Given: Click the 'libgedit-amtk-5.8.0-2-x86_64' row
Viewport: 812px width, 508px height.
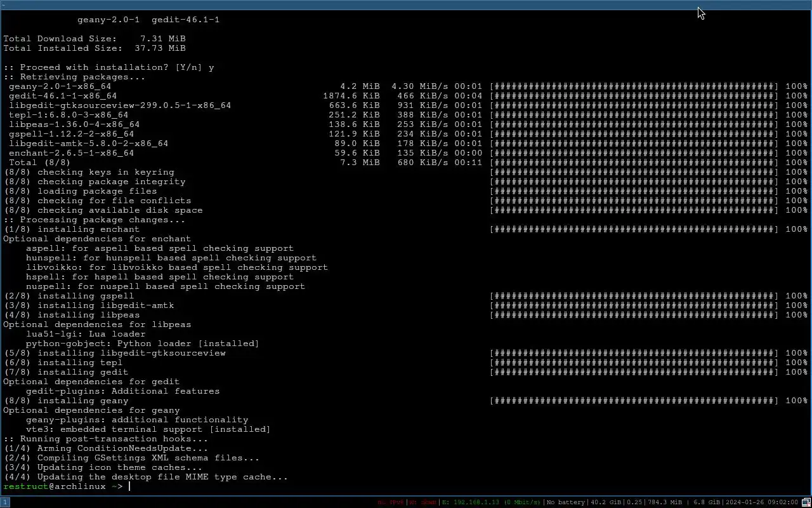Looking at the screenshot, I should pyautogui.click(x=408, y=144).
